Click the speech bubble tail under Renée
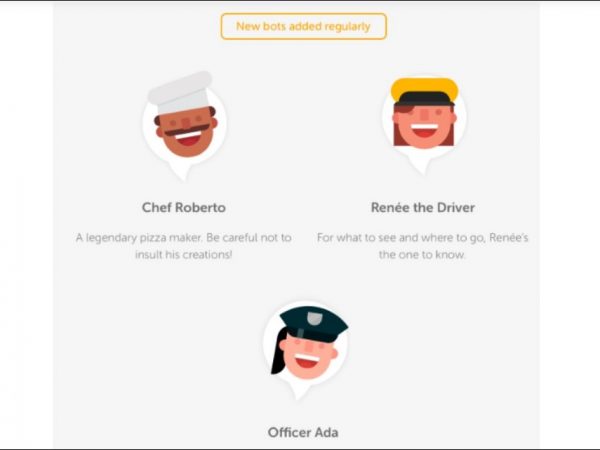600x450 pixels. pos(421,166)
